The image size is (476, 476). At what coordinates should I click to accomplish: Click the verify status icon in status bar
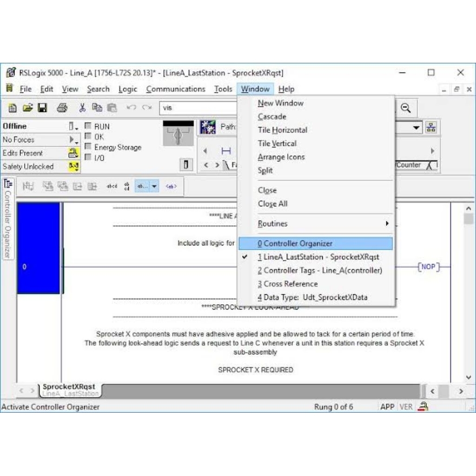pos(423,406)
